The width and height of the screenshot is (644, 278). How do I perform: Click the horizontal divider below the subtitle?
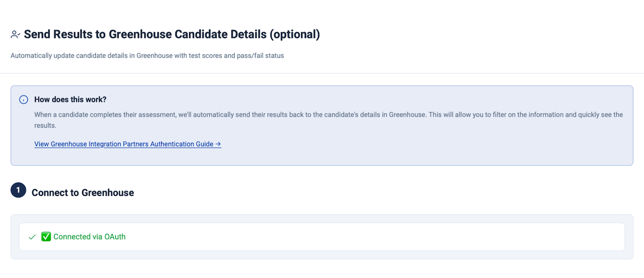click(322, 73)
